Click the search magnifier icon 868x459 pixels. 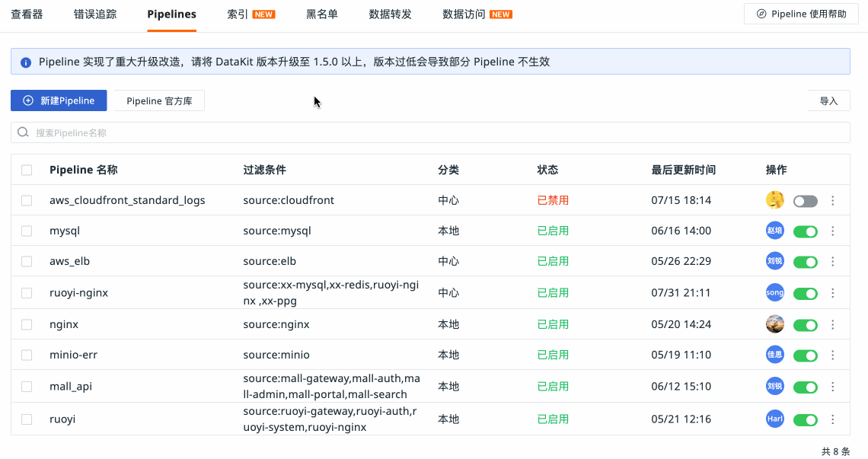[x=24, y=132]
